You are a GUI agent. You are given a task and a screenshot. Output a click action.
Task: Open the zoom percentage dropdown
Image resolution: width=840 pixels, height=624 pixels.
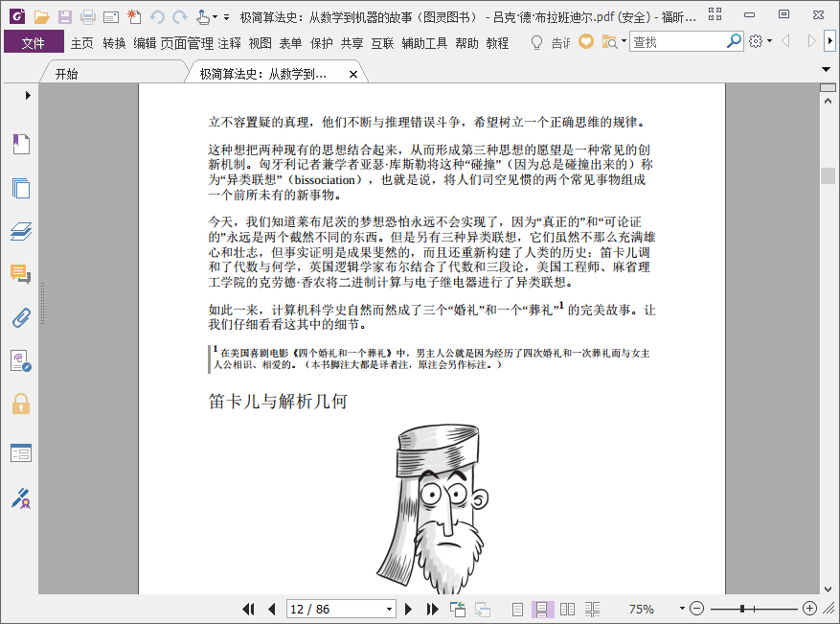point(682,609)
